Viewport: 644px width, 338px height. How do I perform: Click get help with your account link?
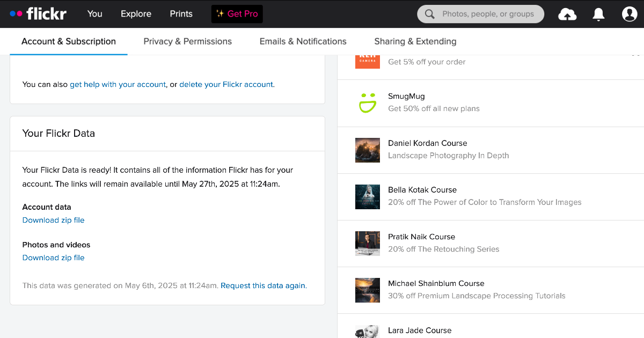click(x=118, y=84)
